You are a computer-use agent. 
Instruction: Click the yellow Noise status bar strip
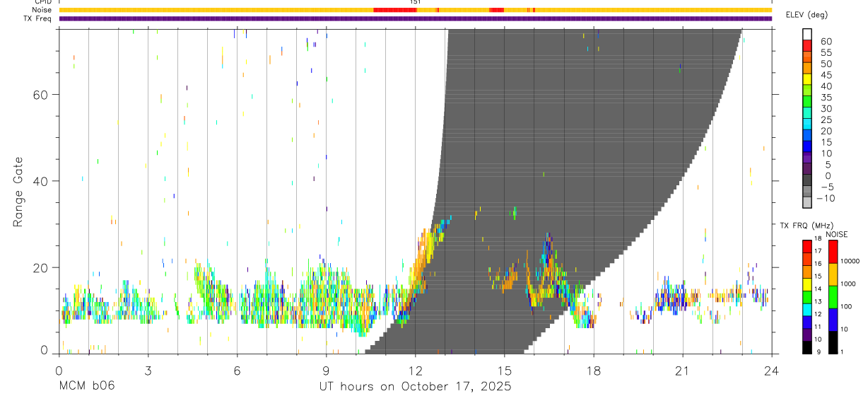click(x=415, y=10)
